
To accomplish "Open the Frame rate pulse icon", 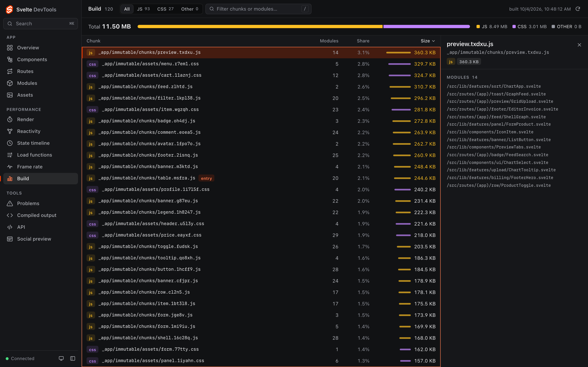I will point(10,167).
